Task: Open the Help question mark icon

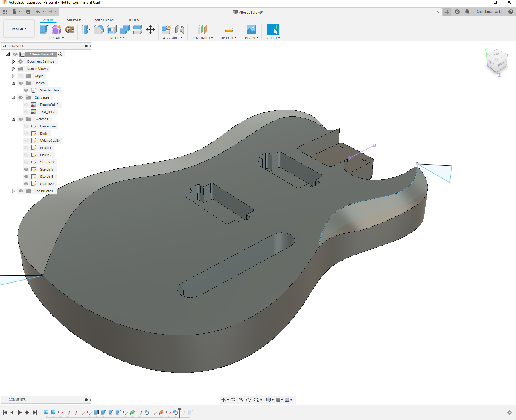Action: tap(511, 12)
